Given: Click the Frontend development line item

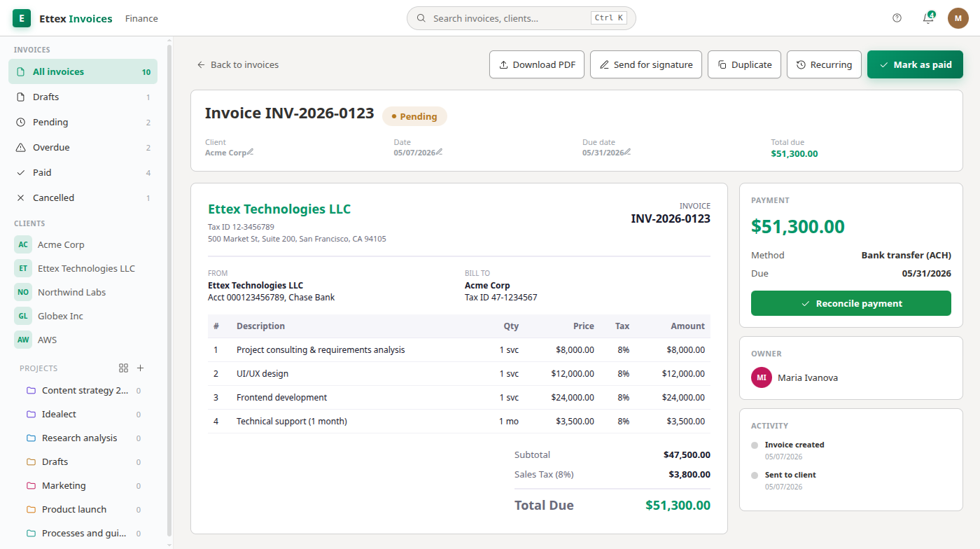Looking at the screenshot, I should 459,397.
